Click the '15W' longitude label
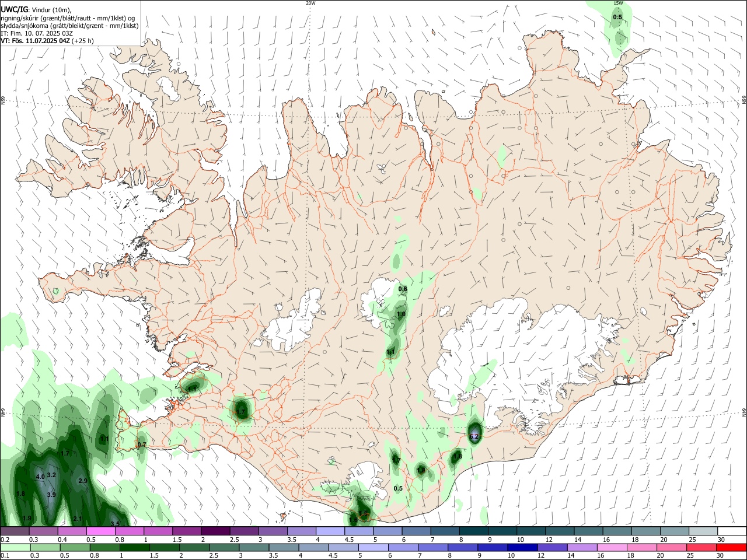747x560 pixels. click(618, 3)
